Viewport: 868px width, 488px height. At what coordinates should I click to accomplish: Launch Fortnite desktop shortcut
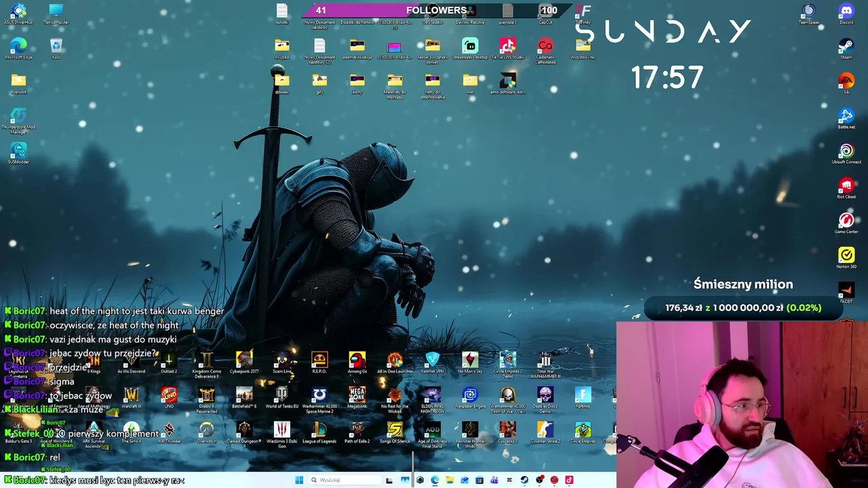click(x=583, y=397)
